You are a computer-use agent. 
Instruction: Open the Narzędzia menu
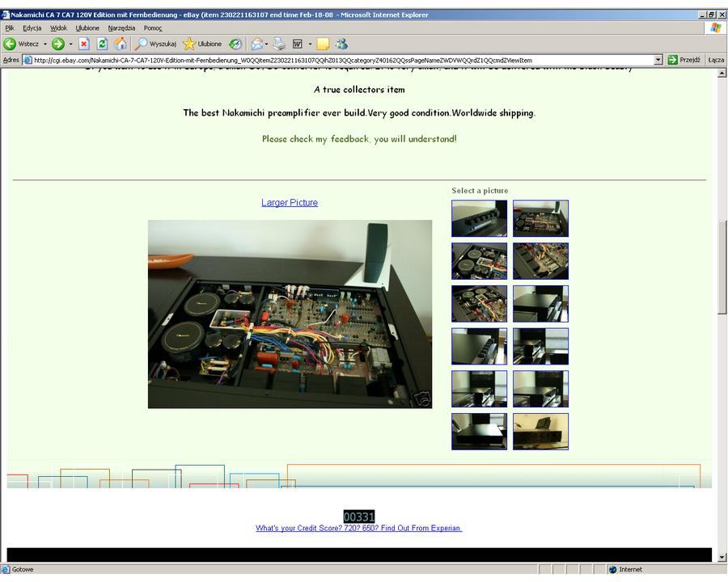click(x=121, y=28)
